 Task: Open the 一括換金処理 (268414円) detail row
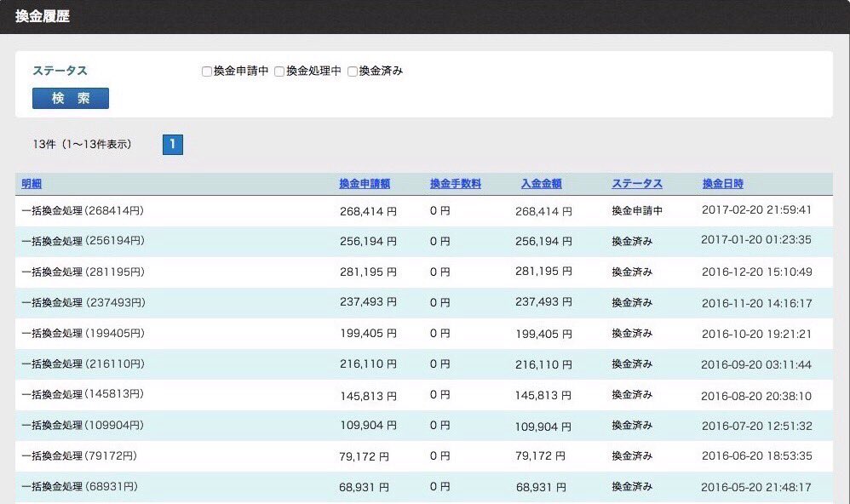[x=83, y=209]
